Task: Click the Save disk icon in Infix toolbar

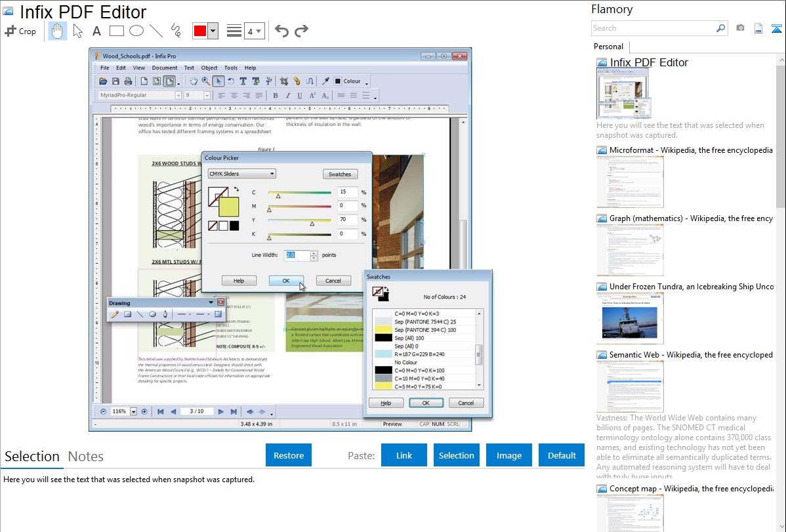Action: [115, 81]
